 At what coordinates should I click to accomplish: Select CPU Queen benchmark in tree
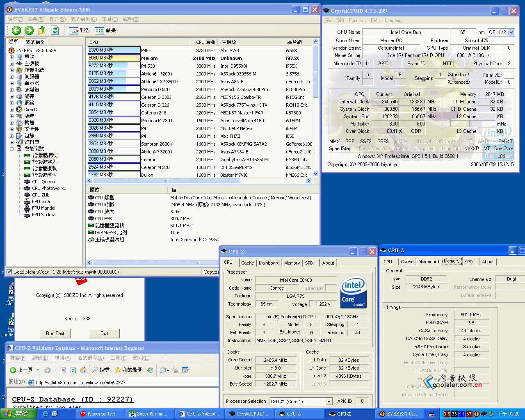coord(43,182)
